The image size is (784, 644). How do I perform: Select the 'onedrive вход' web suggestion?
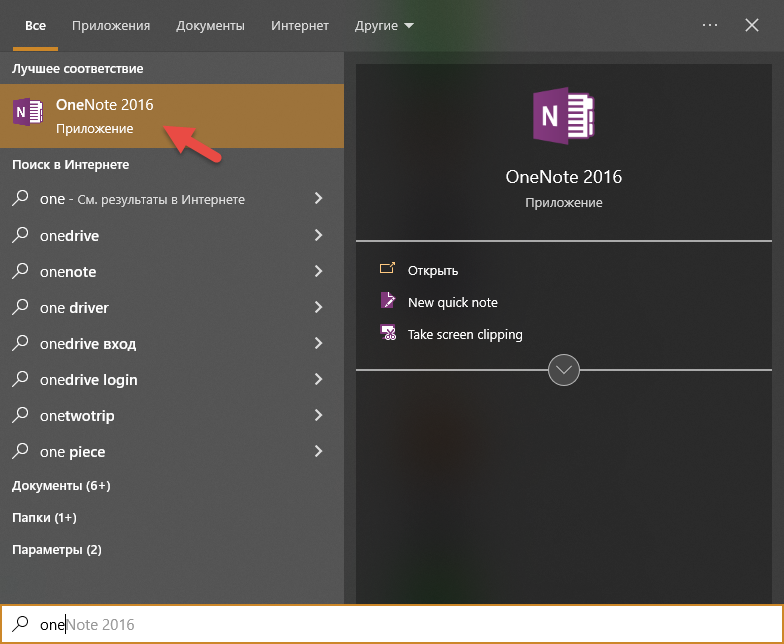pyautogui.click(x=172, y=343)
